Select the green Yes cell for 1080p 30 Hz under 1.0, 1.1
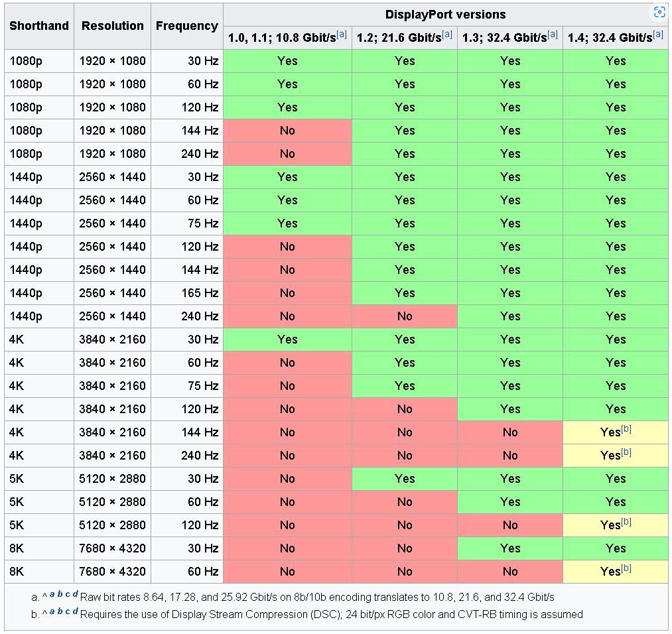The height and width of the screenshot is (634, 672). [x=287, y=61]
